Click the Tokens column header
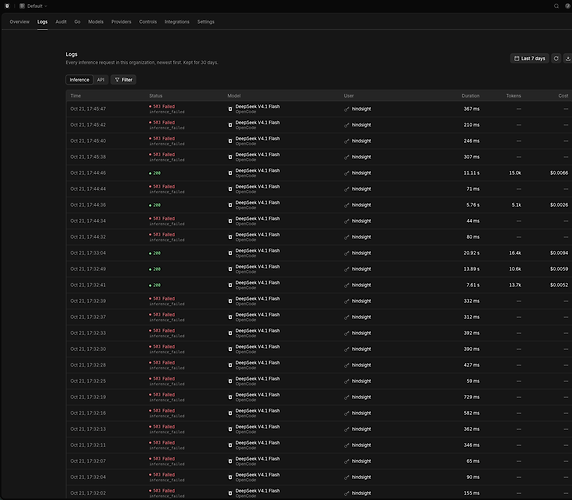 [x=513, y=96]
